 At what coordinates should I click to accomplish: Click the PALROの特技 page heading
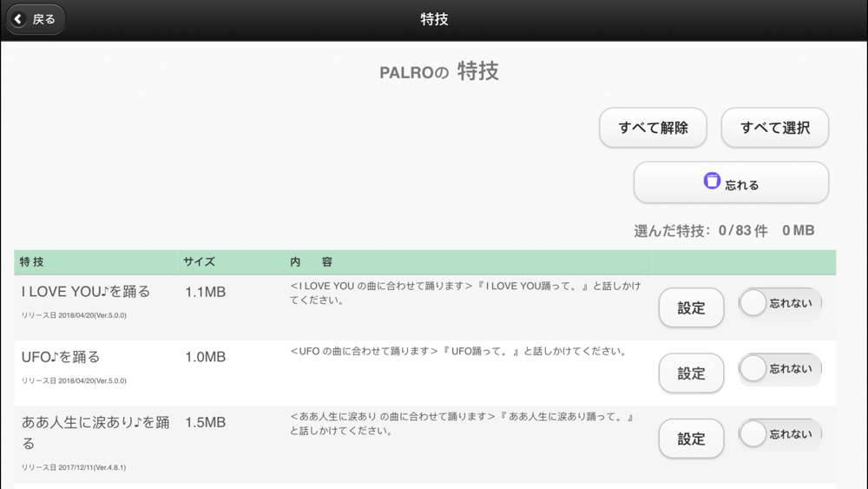439,71
